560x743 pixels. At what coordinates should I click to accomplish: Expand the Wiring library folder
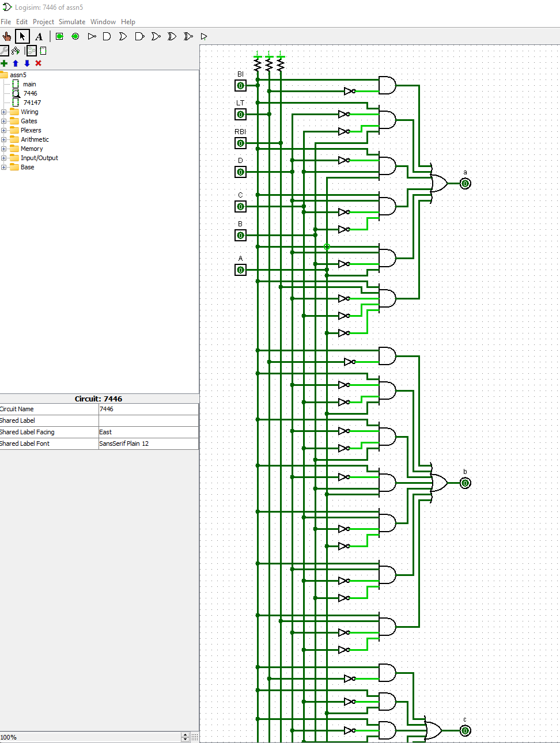pyautogui.click(x=3, y=112)
